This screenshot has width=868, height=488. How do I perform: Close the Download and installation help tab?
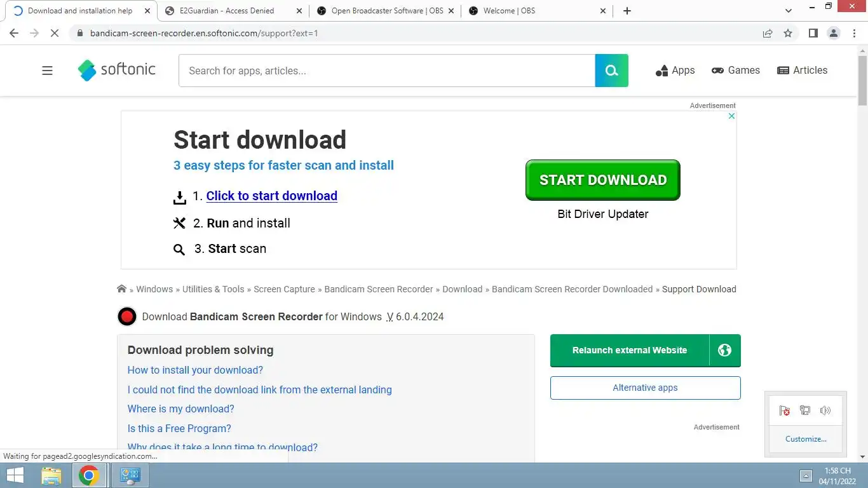point(147,11)
